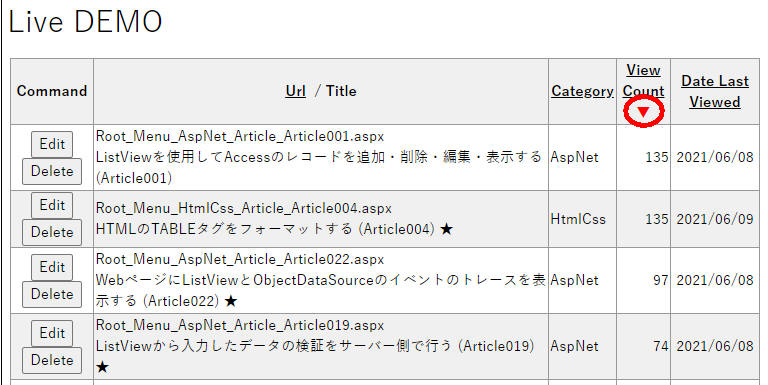Delete the Article001 row
The width and height of the screenshot is (768, 385).
(x=52, y=171)
